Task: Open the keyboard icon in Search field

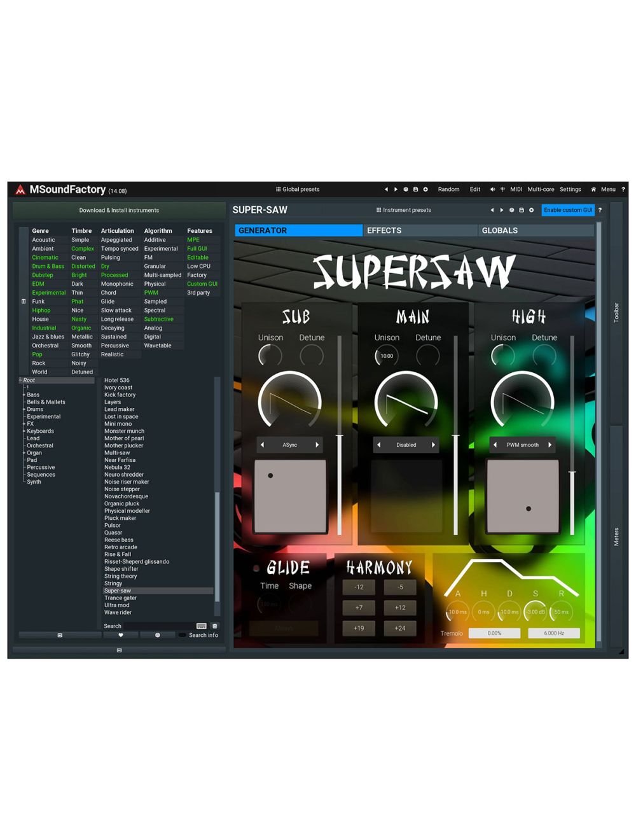Action: tap(201, 626)
